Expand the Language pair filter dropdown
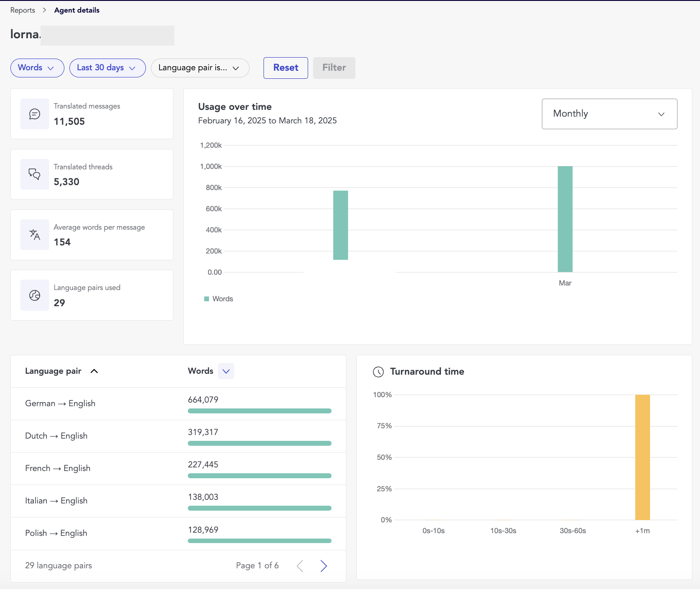 click(200, 68)
